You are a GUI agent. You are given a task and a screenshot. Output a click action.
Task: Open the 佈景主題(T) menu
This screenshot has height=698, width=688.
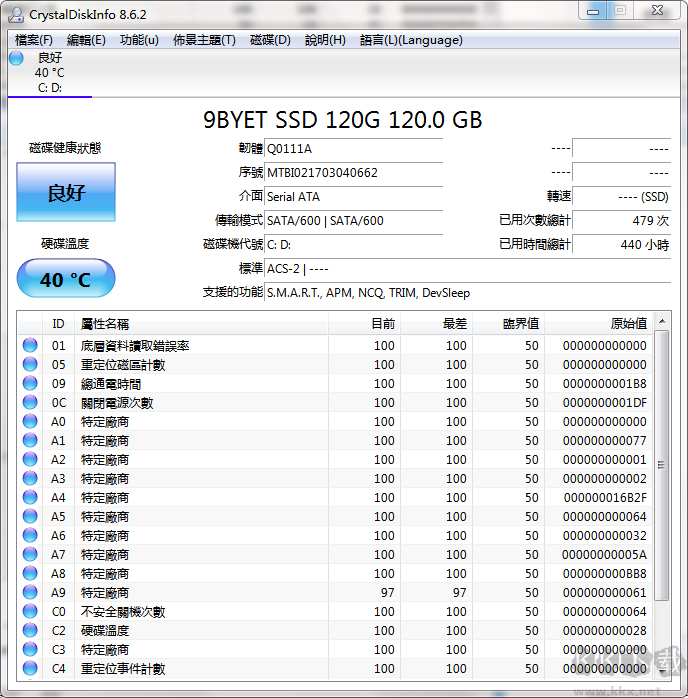204,40
